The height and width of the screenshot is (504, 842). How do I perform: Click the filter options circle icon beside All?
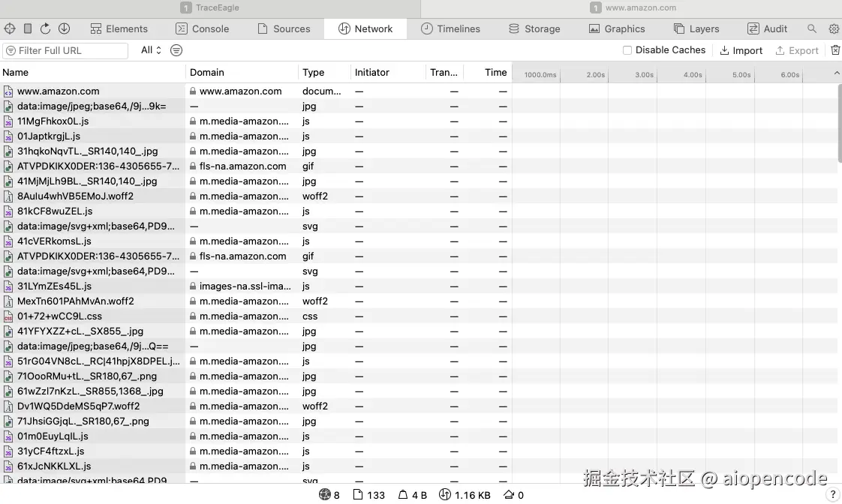pos(176,50)
